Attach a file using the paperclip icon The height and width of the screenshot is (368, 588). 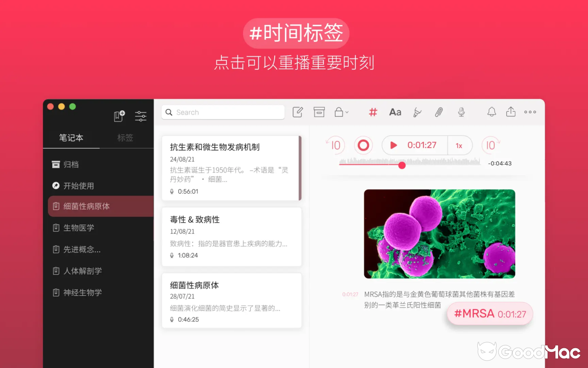click(x=439, y=112)
